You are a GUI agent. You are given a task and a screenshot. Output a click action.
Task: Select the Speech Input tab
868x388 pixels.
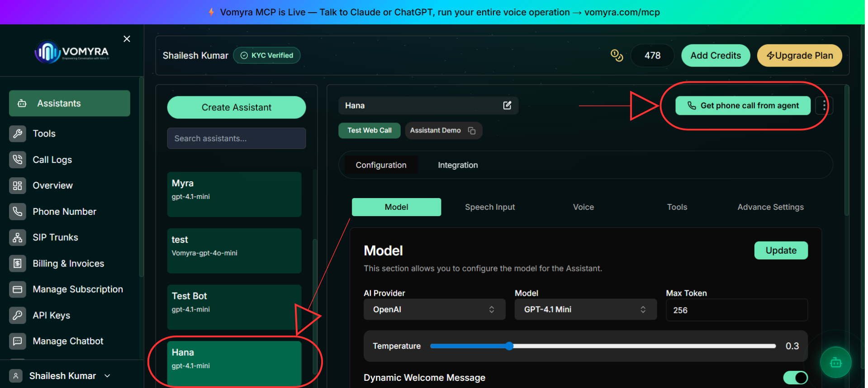click(490, 207)
